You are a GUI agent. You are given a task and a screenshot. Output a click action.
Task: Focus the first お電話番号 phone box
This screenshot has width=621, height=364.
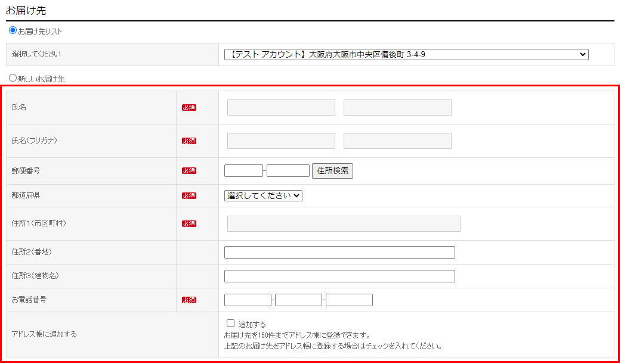pos(248,300)
